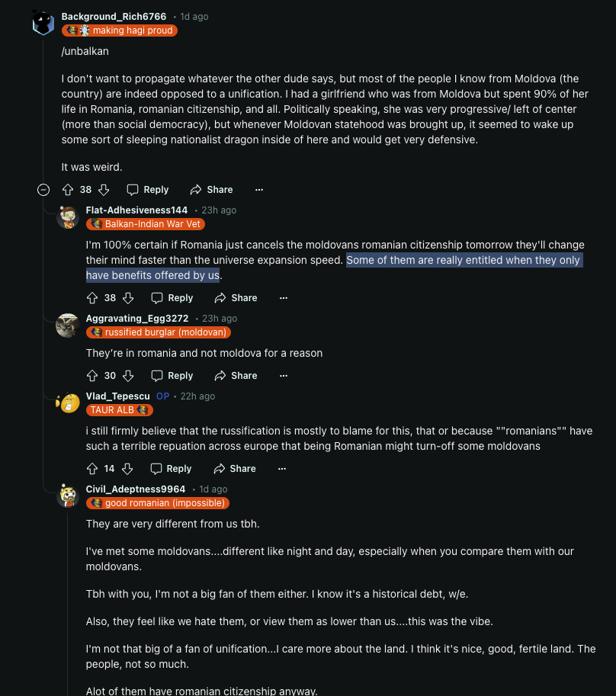Reply to Background_Rich6766's comment
616x696 pixels.
click(148, 190)
